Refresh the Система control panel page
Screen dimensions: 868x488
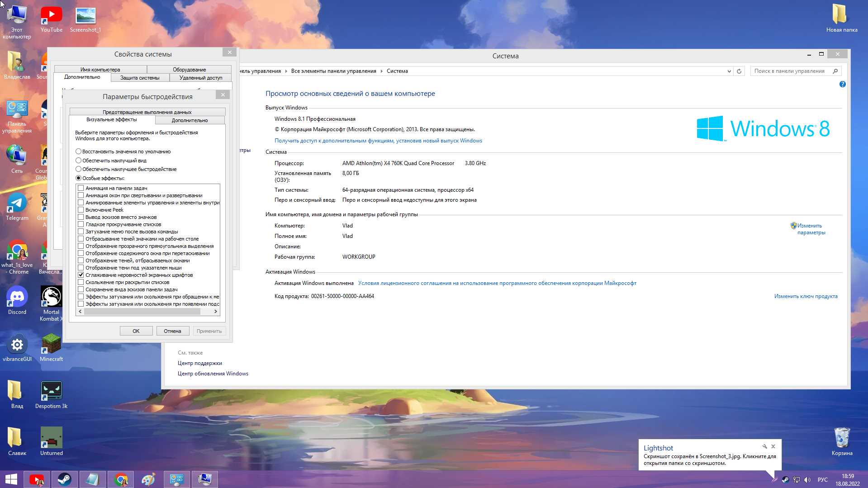(739, 71)
